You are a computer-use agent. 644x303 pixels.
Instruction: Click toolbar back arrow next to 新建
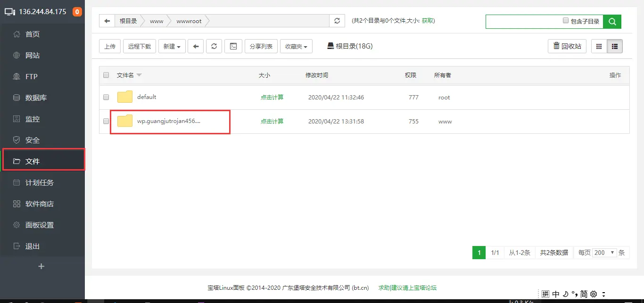[196, 46]
